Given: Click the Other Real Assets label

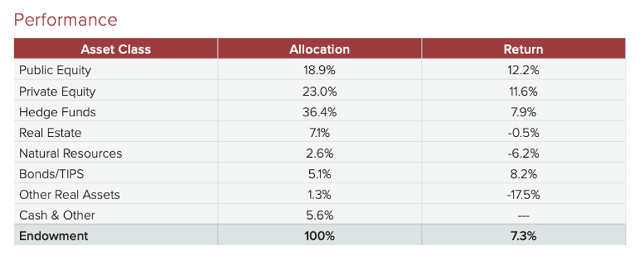Looking at the screenshot, I should point(69,195).
